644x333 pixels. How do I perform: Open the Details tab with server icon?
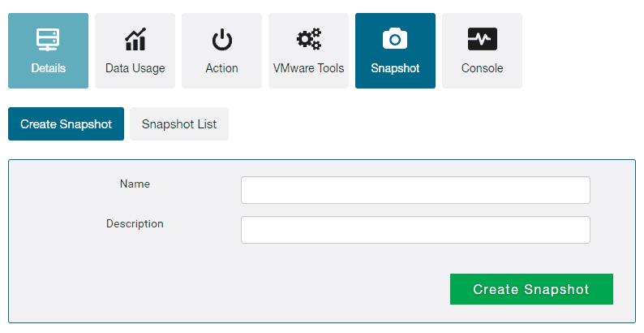(x=48, y=50)
